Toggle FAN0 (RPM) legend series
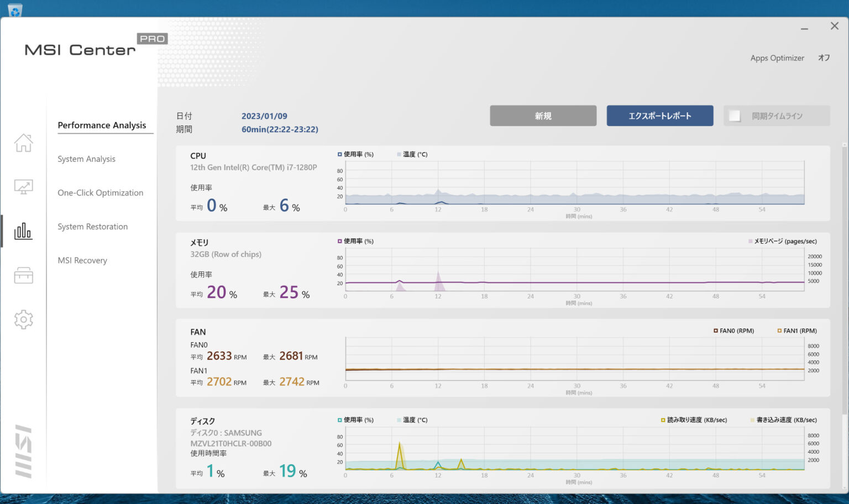 (716, 331)
